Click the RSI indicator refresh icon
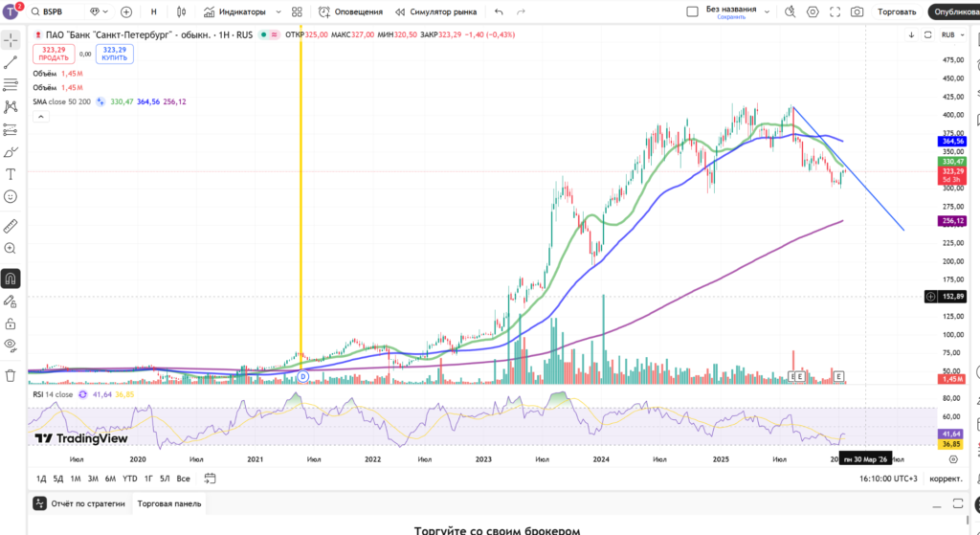 click(x=83, y=394)
